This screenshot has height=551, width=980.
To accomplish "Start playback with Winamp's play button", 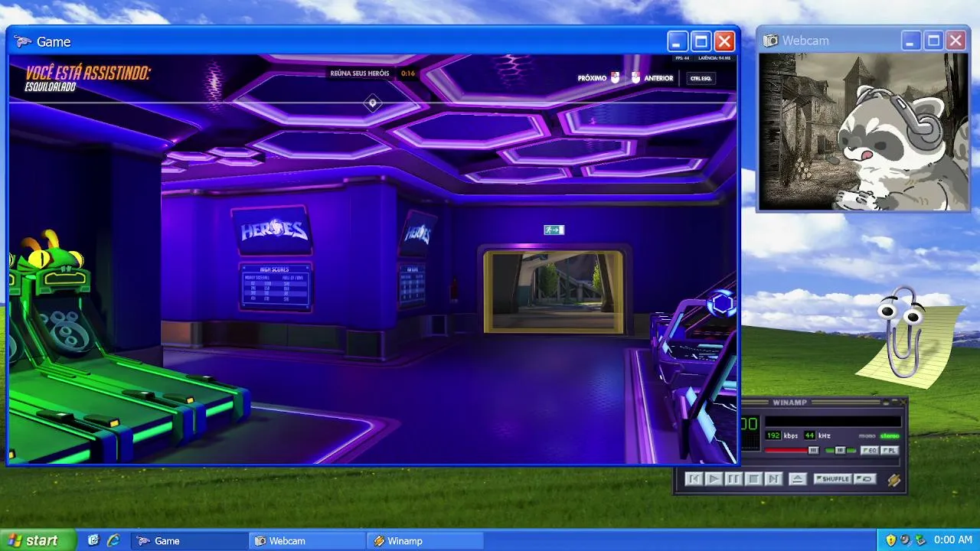I will tap(714, 479).
